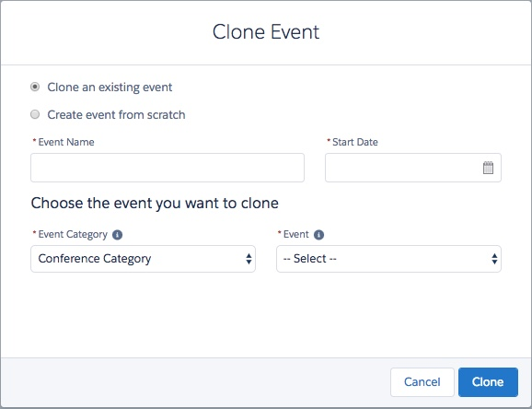Screen dimensions: 532x409
Task: Open the Start Date calendar picker
Action: [488, 168]
